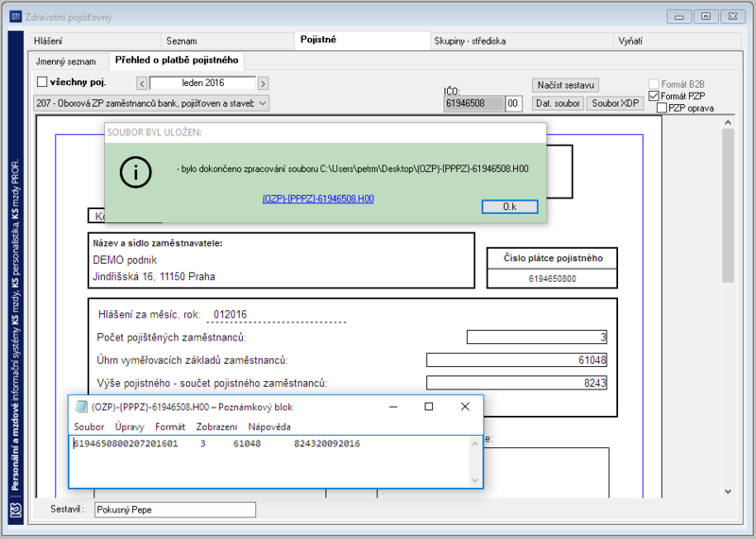
Task: Click the Načíst sestavu button
Action: click(x=565, y=85)
